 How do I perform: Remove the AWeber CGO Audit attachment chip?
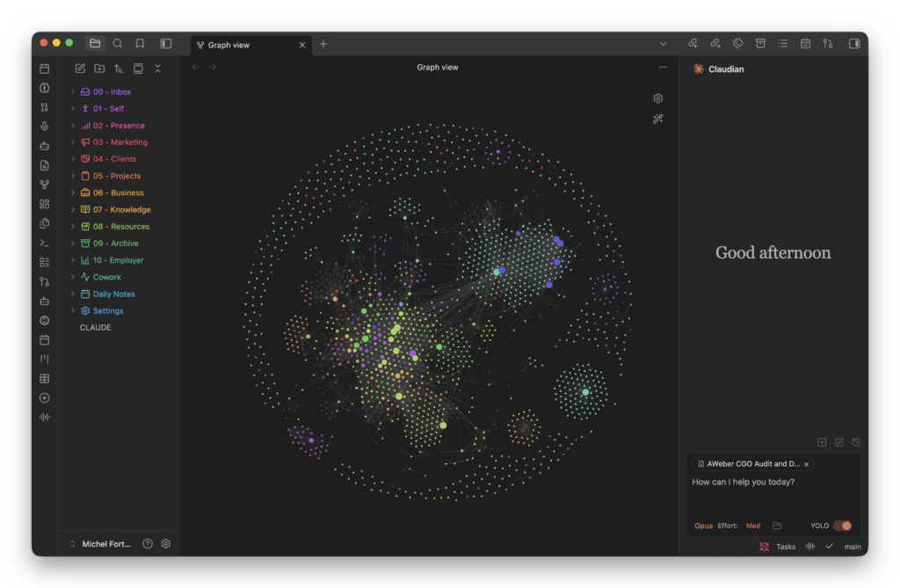[807, 464]
